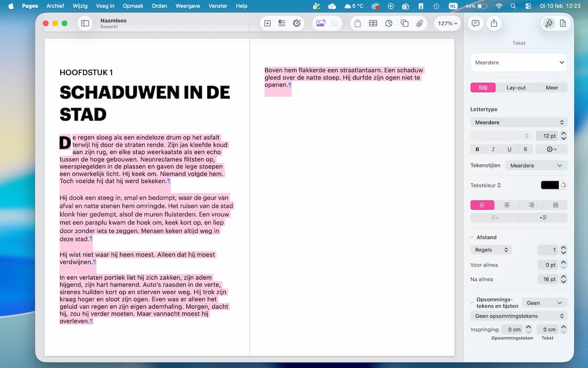Click the 12 pt font size field
588x368 pixels.
547,136
